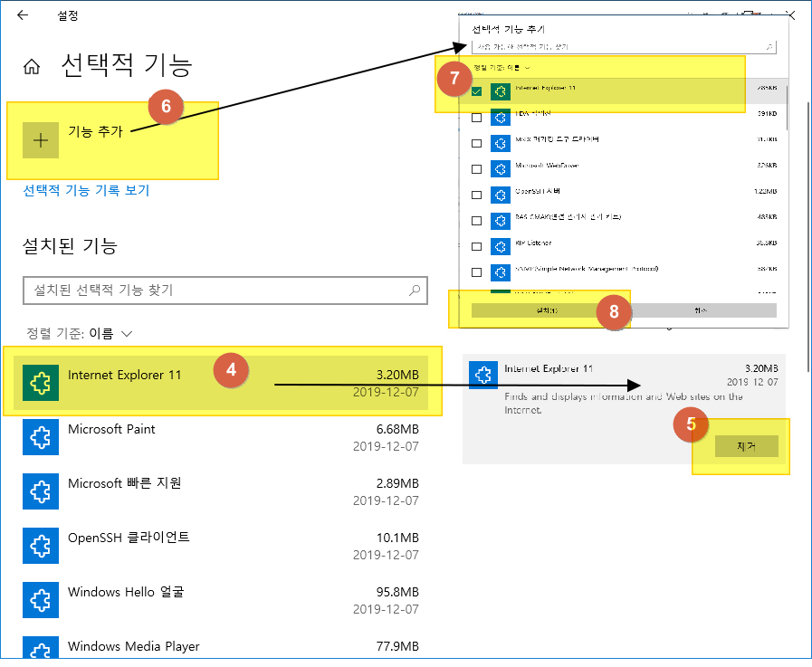Image resolution: width=812 pixels, height=667 pixels.
Task: Click the Windows Hello 얼굴 feature icon
Action: point(41,600)
